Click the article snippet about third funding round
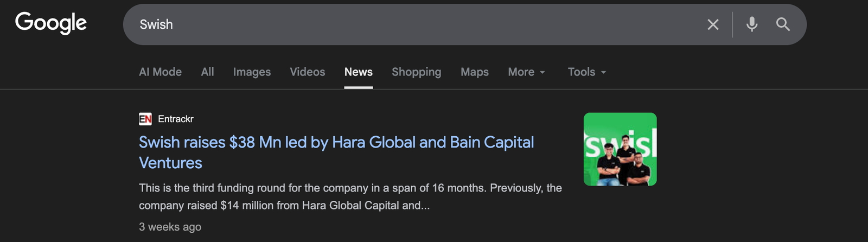The height and width of the screenshot is (242, 868). pyautogui.click(x=350, y=196)
